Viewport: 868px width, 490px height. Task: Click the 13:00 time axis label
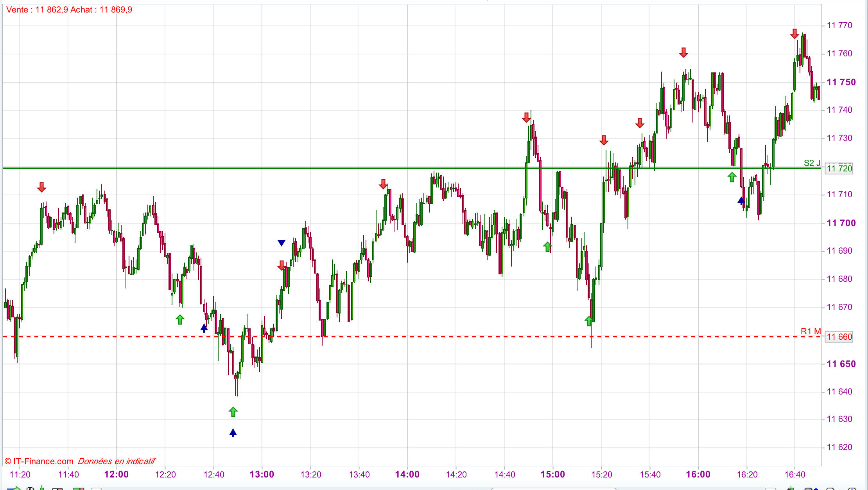[x=262, y=474]
